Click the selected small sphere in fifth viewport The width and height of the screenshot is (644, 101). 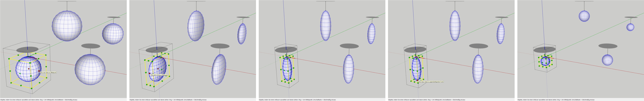(545, 61)
